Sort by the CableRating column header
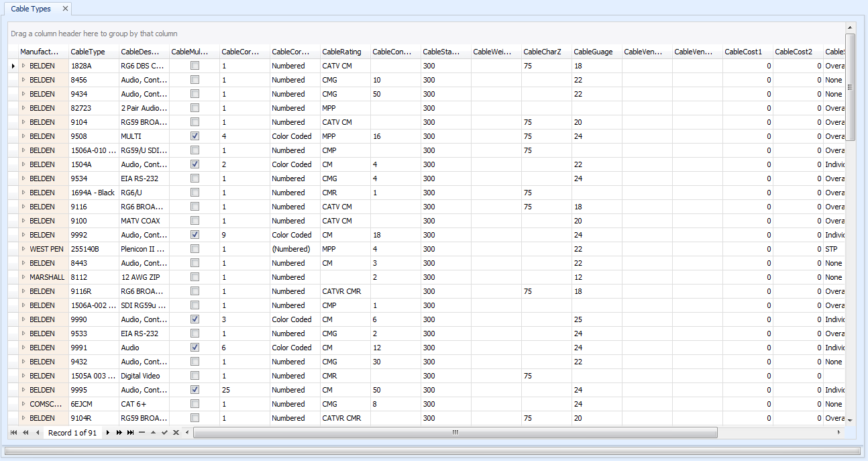This screenshot has width=868, height=461. (x=345, y=52)
